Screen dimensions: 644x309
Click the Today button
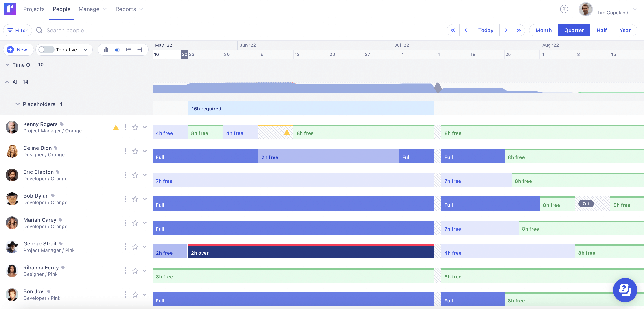485,30
